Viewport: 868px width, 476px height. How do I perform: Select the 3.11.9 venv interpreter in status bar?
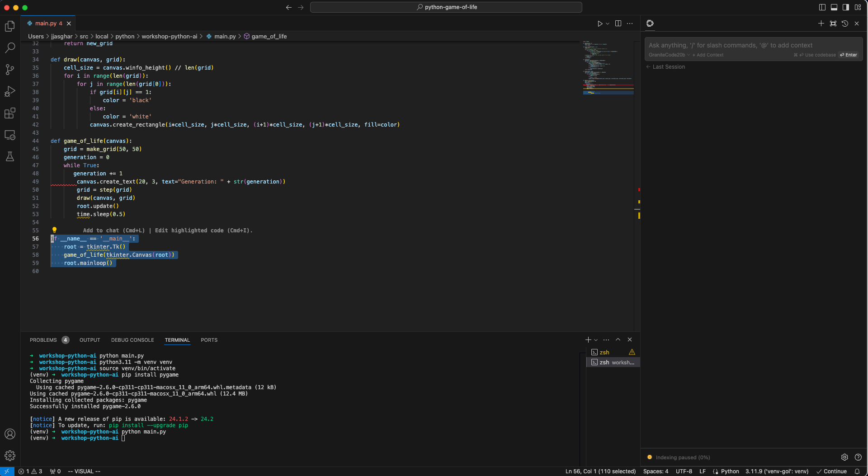pos(777,471)
